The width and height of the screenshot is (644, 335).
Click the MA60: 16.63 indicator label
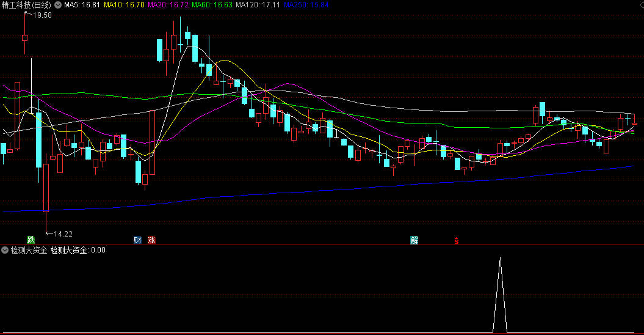click(212, 5)
